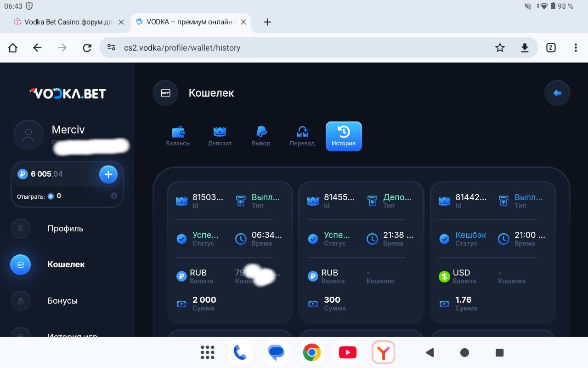Open the tab switcher showing 2 tabs
The width and height of the screenshot is (588, 368).
[551, 48]
